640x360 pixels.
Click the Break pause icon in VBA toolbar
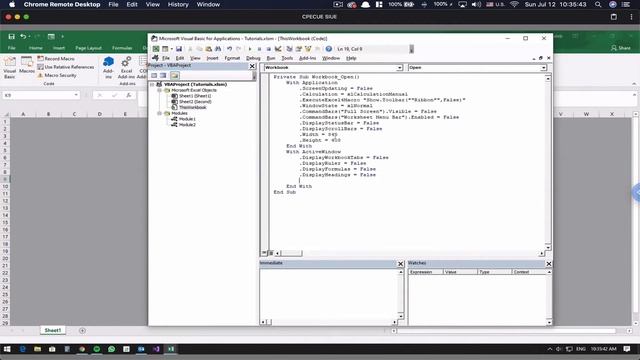click(x=259, y=49)
